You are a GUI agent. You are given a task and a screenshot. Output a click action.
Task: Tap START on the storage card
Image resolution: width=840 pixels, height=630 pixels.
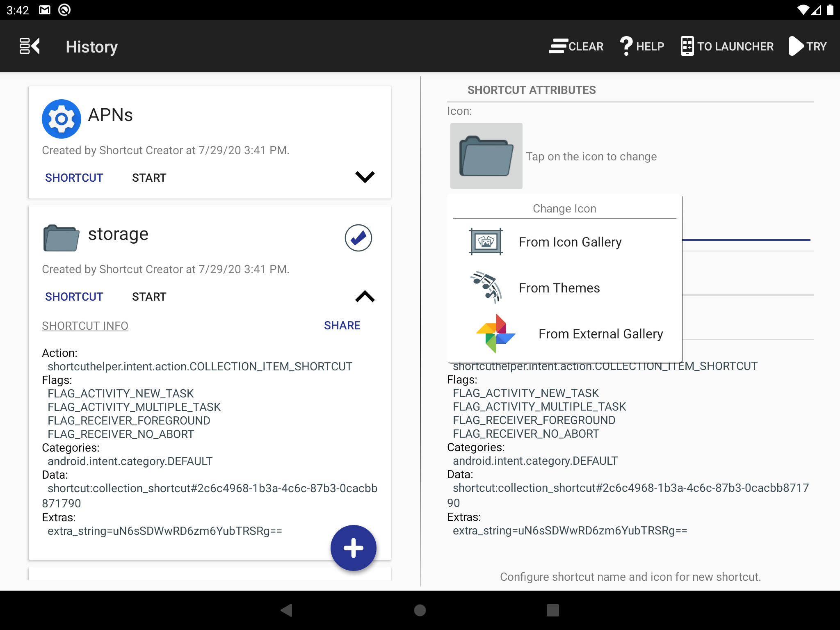(x=149, y=297)
